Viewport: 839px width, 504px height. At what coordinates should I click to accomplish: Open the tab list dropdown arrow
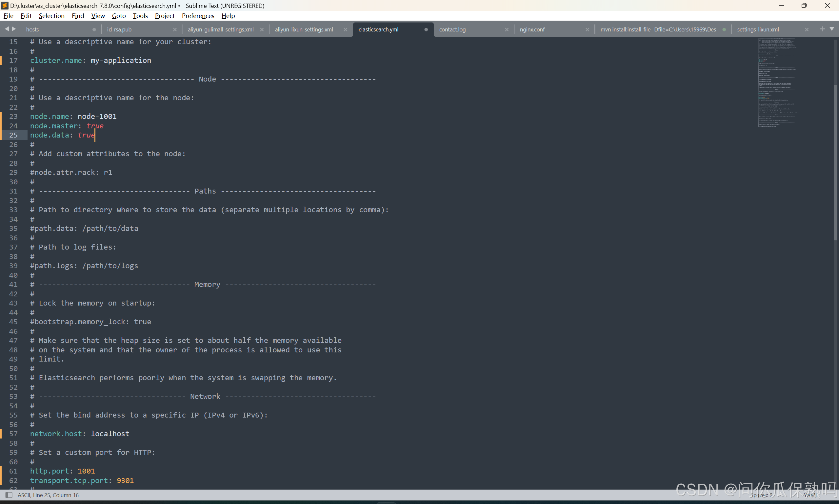pyautogui.click(x=832, y=29)
